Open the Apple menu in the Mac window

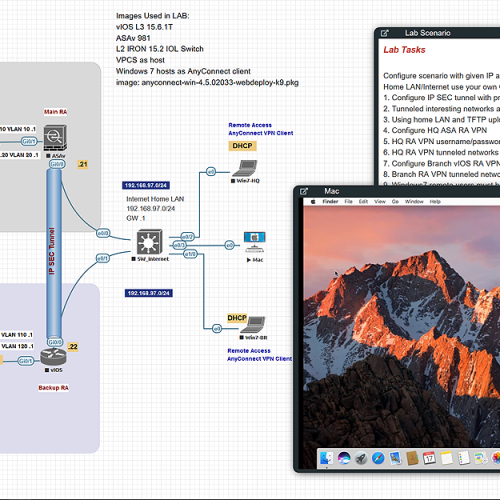313,202
